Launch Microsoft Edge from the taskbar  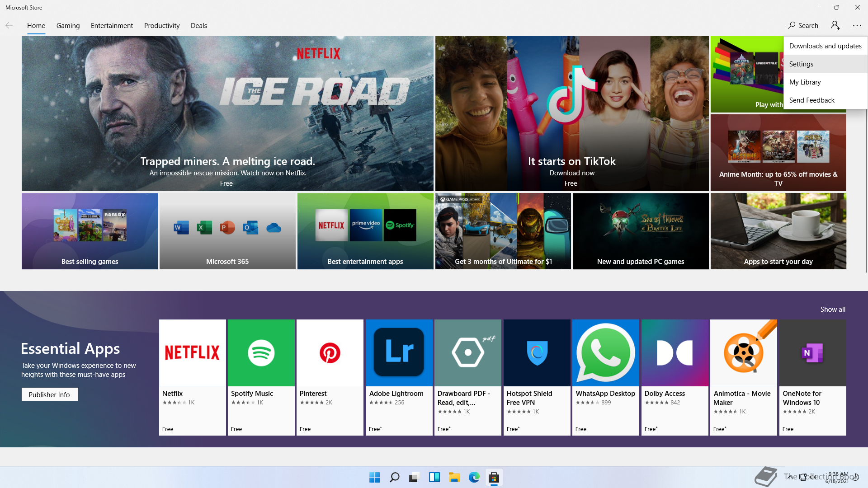(474, 477)
